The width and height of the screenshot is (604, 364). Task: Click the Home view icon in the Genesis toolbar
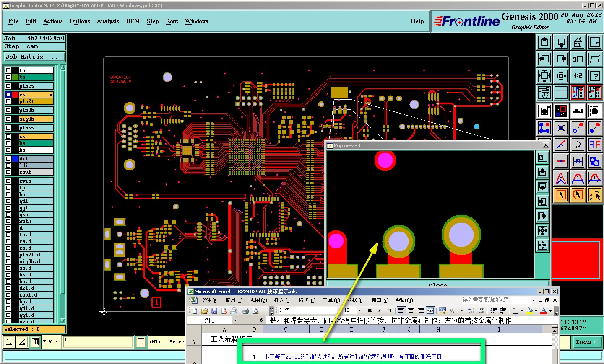pos(578,42)
